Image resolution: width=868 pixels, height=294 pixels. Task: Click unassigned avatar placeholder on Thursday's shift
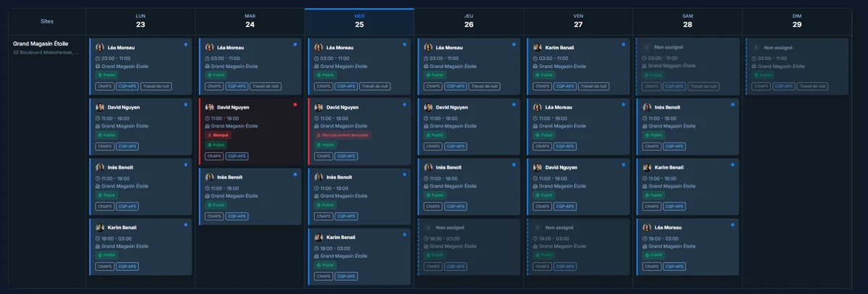pyautogui.click(x=428, y=227)
